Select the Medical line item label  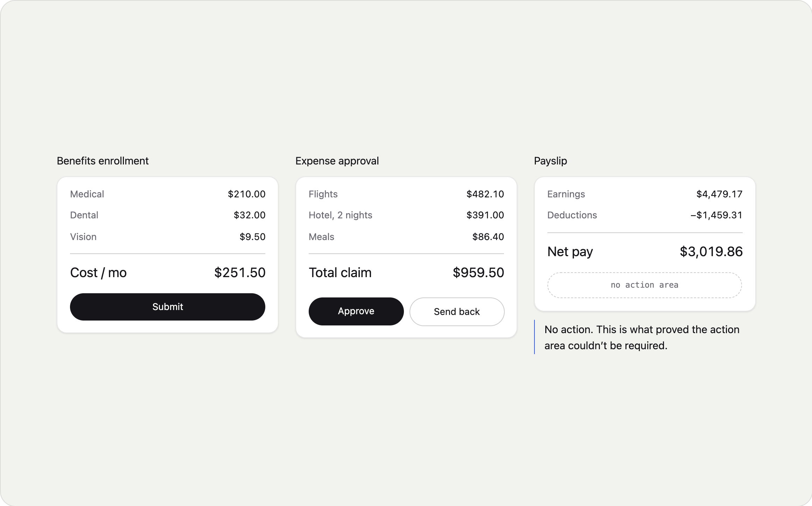87,194
